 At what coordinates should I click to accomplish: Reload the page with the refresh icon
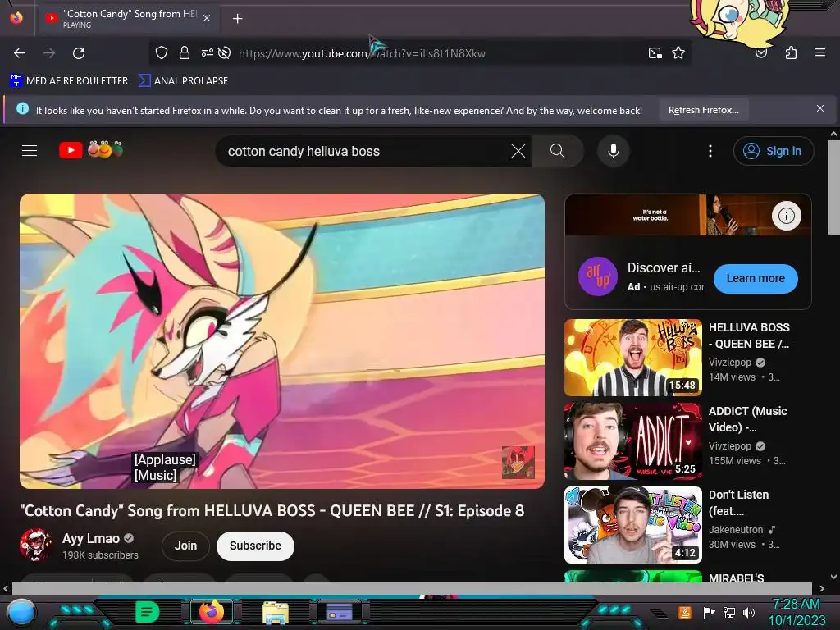tap(79, 53)
